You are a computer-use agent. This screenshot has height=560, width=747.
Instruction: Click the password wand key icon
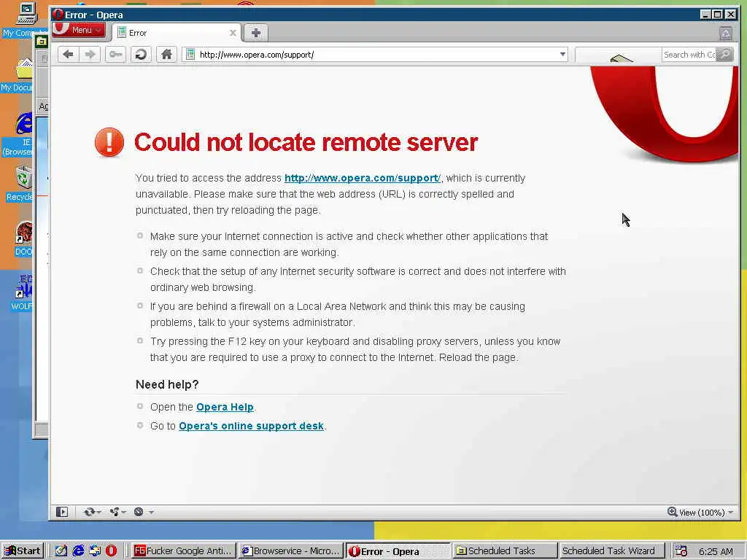click(x=115, y=54)
